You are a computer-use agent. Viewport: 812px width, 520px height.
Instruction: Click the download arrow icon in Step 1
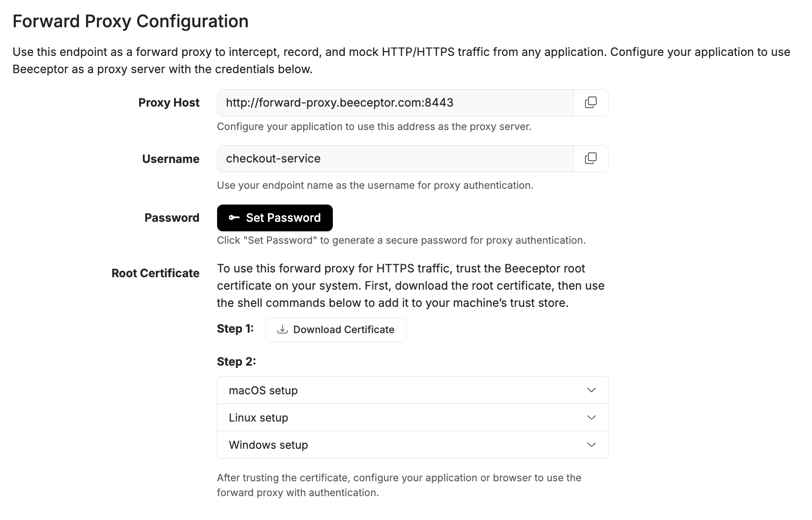[282, 329]
